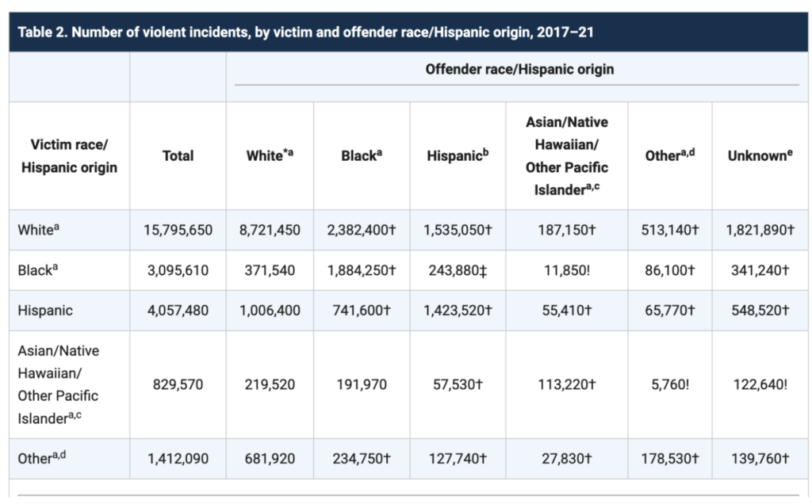Select the 15,795,650 total value cell

pyautogui.click(x=178, y=230)
